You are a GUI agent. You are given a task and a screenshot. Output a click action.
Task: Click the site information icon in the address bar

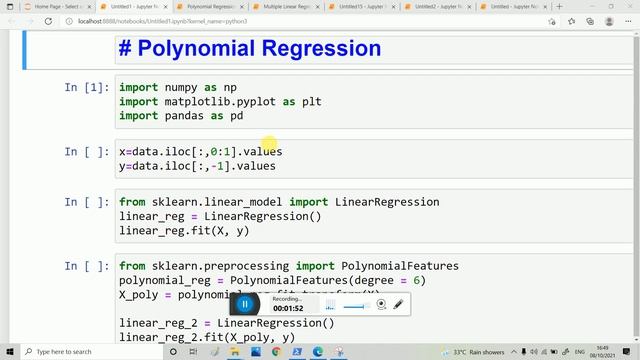(69, 21)
